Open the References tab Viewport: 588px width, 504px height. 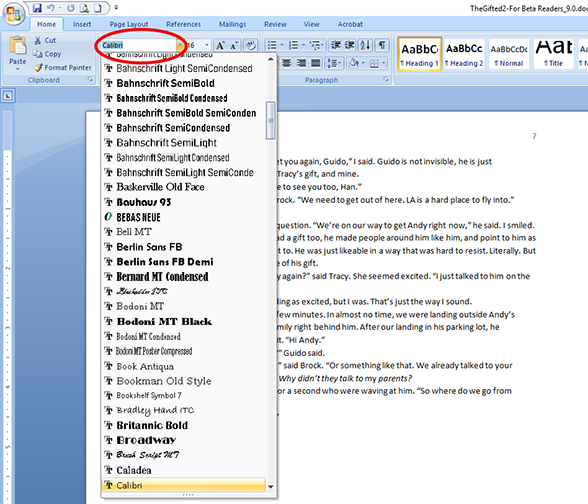pos(183,24)
